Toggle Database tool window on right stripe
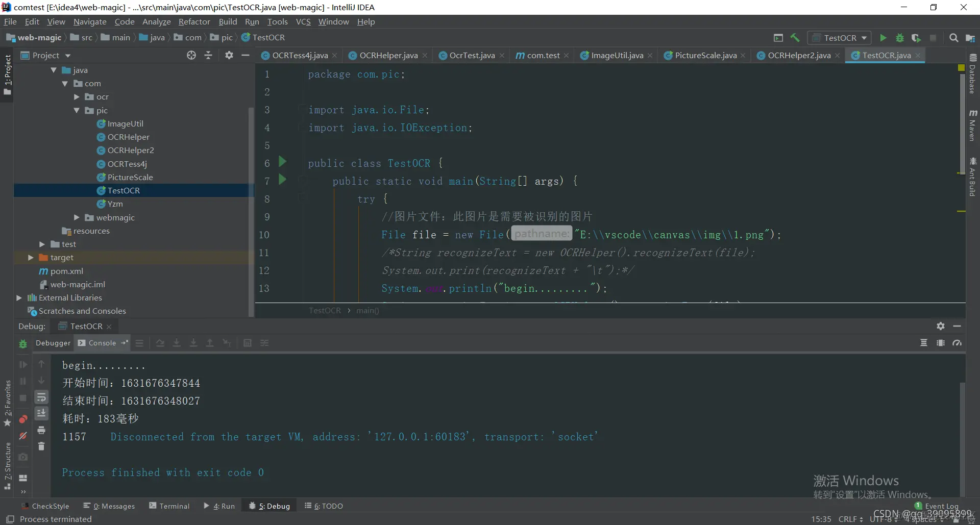The image size is (980, 525). [x=973, y=73]
